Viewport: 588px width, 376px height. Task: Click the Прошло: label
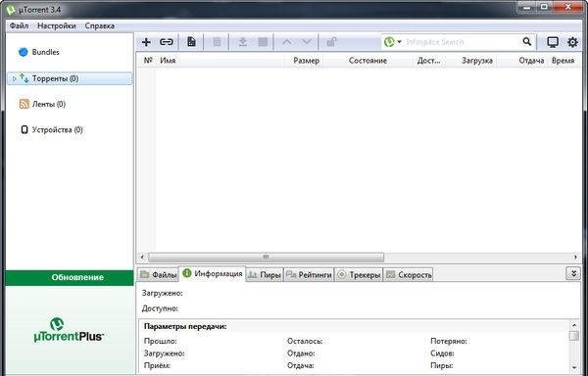point(160,341)
